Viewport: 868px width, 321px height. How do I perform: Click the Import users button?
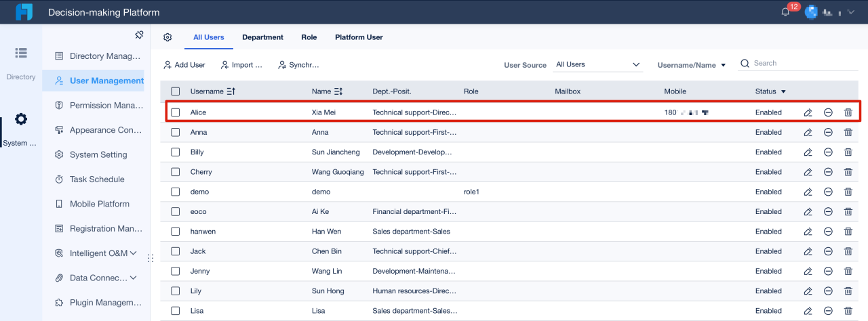[241, 65]
